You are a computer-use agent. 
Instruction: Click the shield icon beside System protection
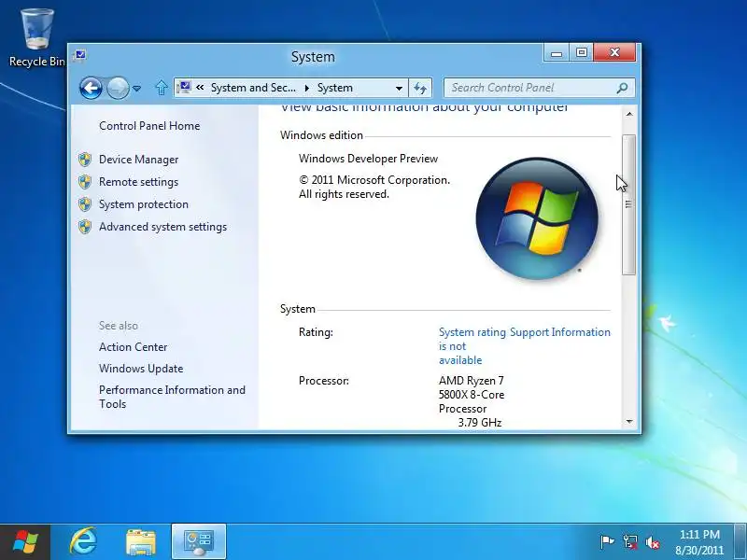[85, 204]
